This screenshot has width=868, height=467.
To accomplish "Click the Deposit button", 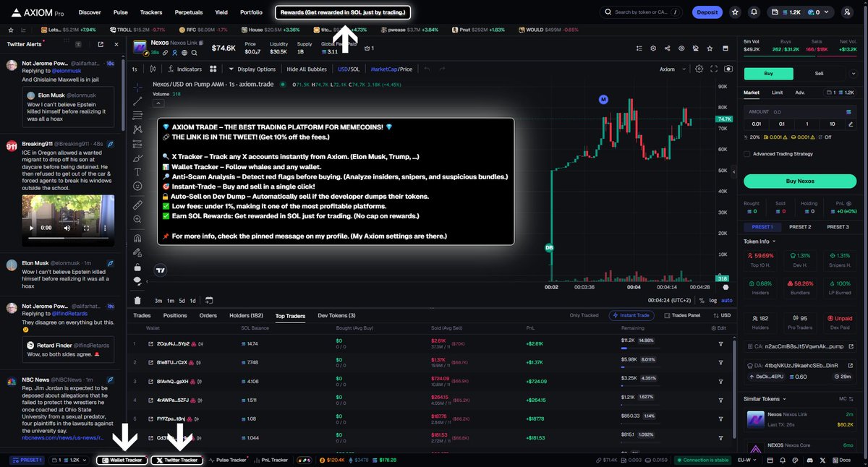I will click(707, 12).
